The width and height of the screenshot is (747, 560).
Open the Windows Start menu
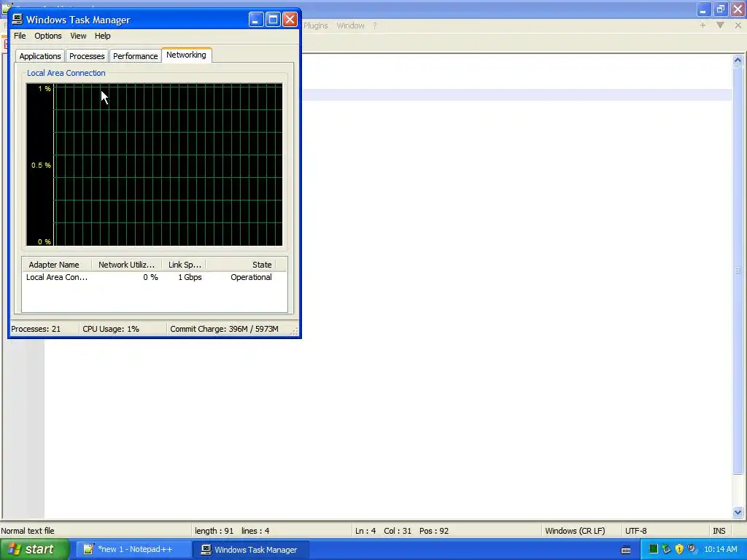pos(34,550)
